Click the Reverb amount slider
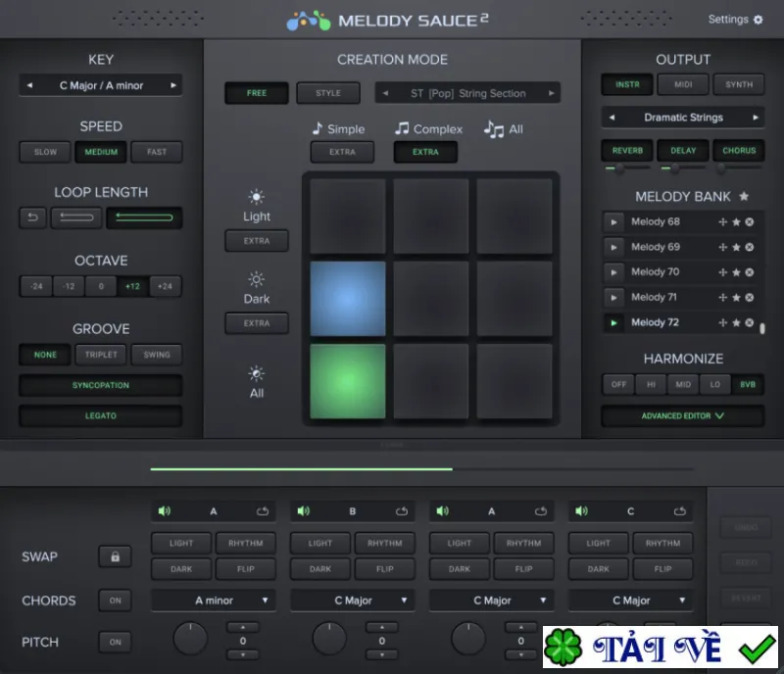 (627, 168)
